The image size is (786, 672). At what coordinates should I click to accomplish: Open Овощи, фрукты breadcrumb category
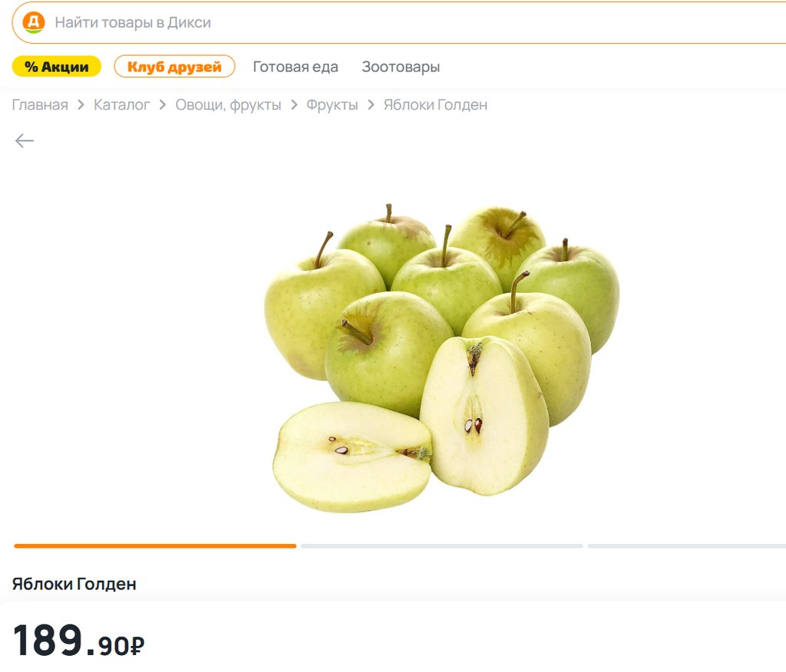point(228,105)
